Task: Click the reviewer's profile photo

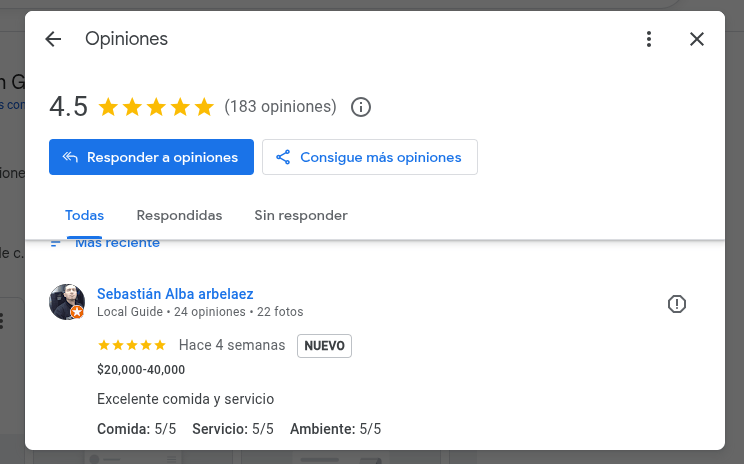Action: pos(66,301)
